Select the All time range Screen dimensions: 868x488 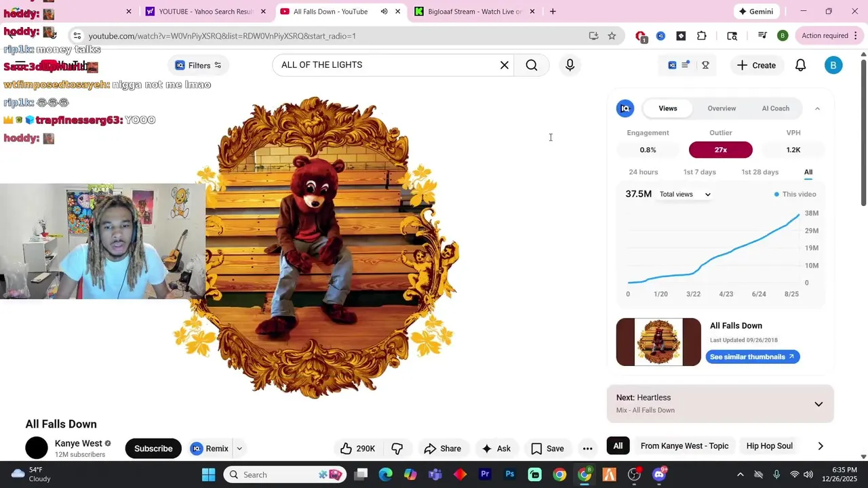[x=808, y=172]
